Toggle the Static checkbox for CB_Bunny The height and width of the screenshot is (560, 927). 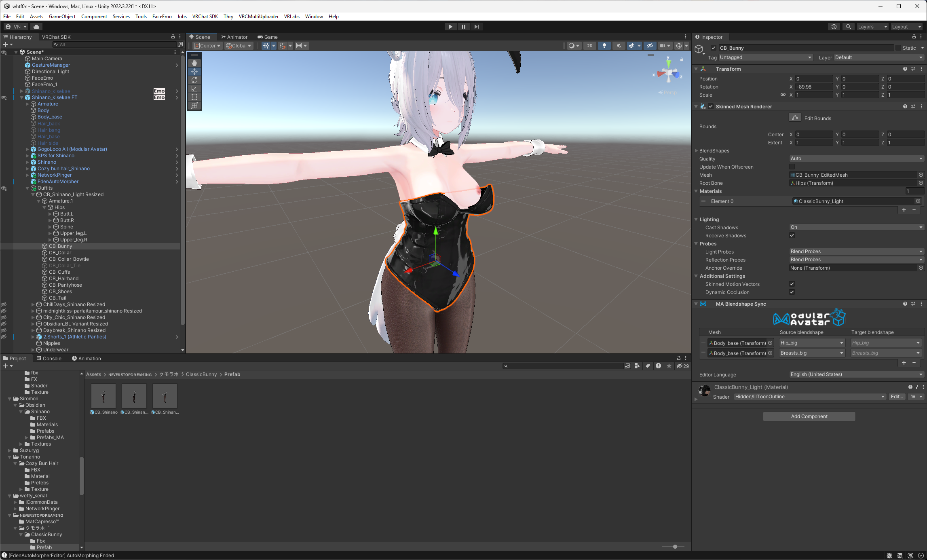click(x=898, y=48)
